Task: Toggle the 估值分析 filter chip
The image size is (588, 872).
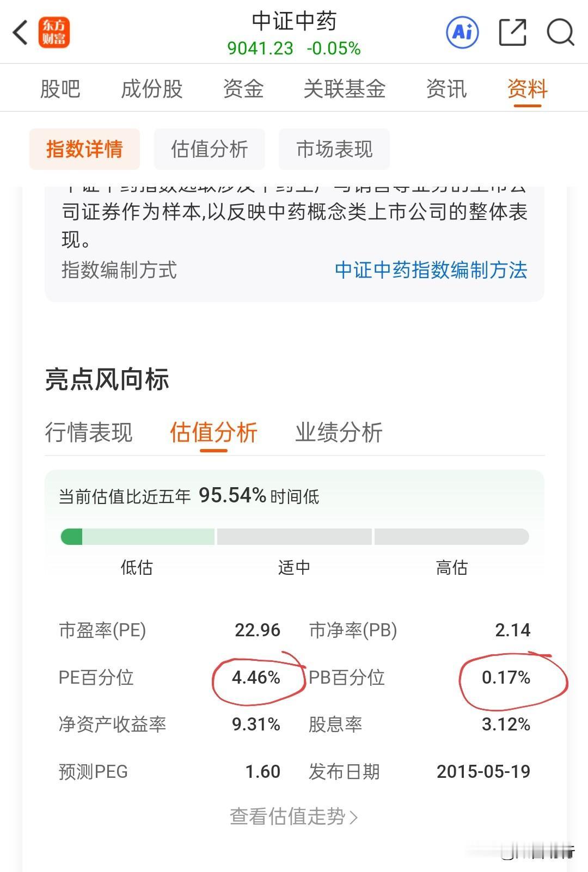Action: tap(210, 149)
